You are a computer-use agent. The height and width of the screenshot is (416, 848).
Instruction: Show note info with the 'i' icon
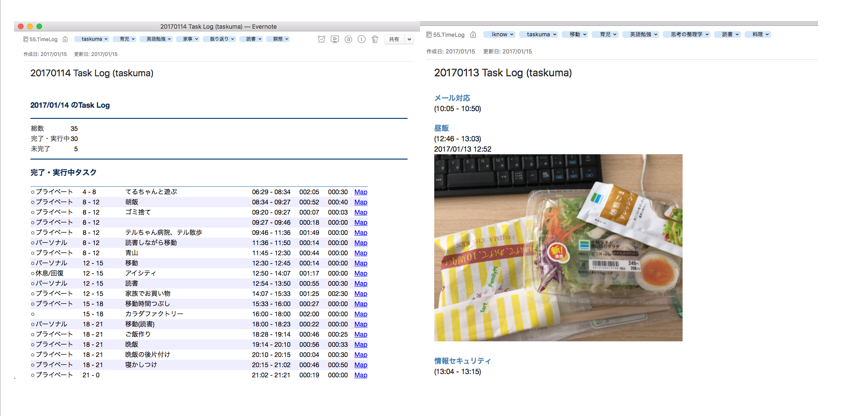pos(362,40)
